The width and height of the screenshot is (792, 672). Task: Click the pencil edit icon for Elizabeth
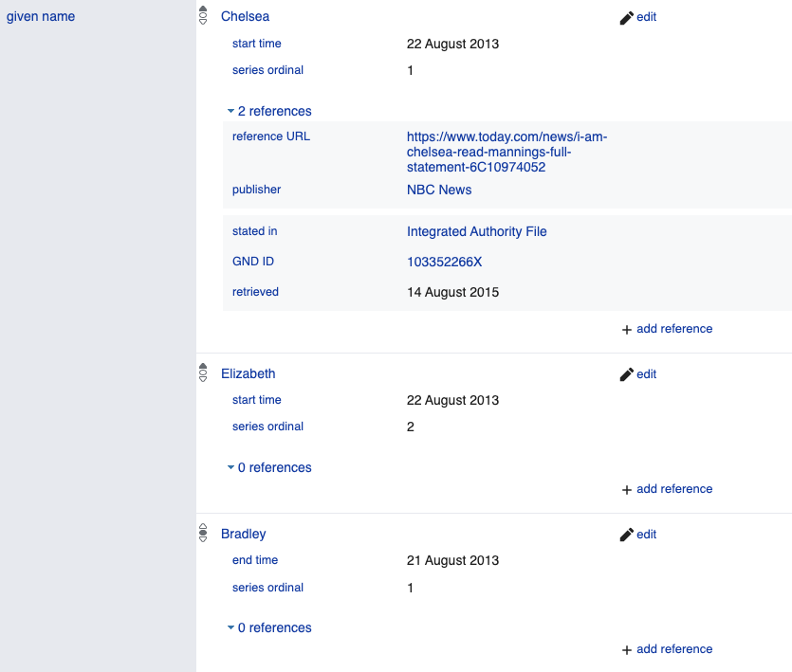click(x=626, y=374)
